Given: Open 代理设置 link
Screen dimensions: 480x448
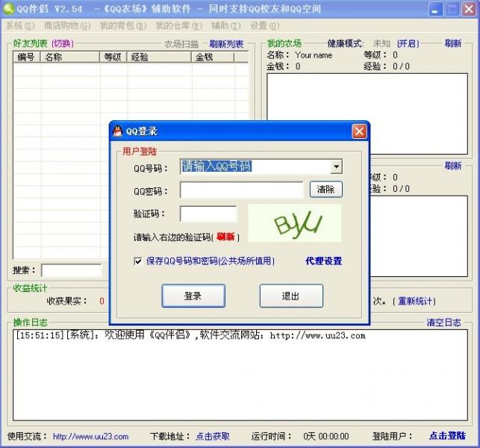Looking at the screenshot, I should pyautogui.click(x=323, y=261).
